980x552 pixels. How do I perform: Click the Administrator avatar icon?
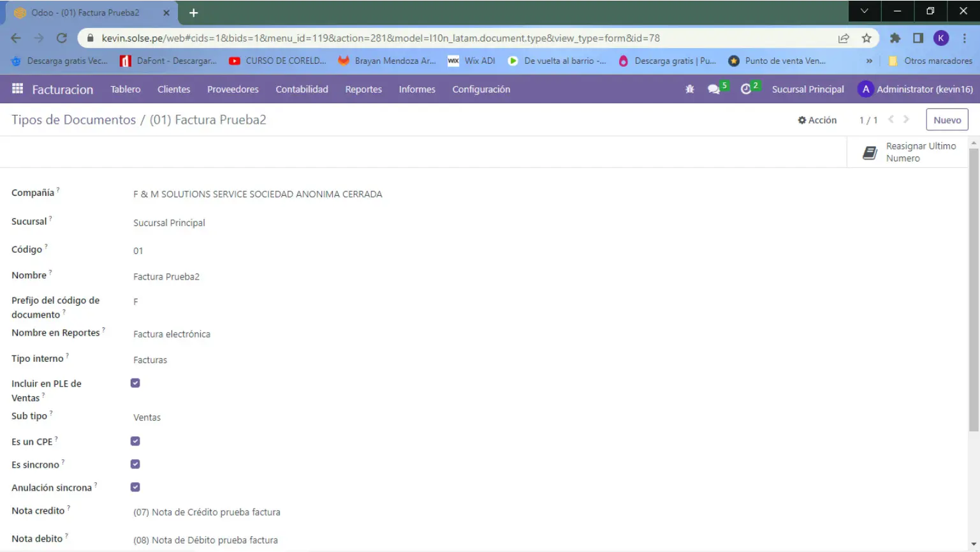865,89
